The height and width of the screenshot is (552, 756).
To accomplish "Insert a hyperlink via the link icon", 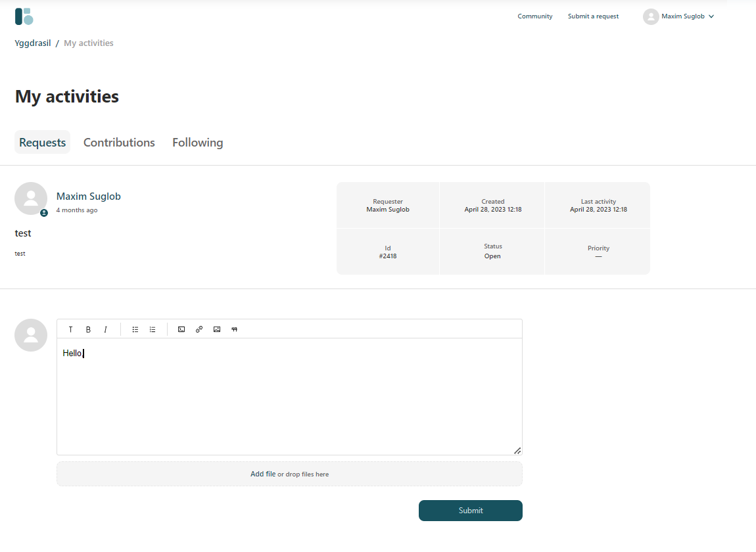I will click(x=199, y=329).
